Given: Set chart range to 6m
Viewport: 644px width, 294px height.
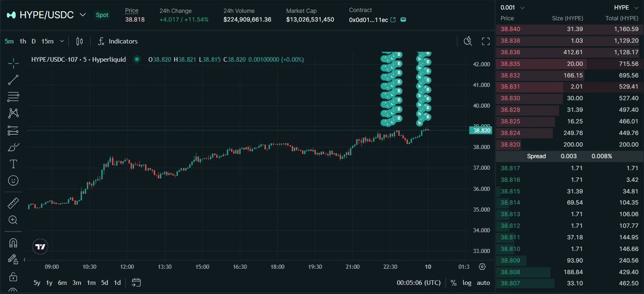Looking at the screenshot, I should point(62,283).
